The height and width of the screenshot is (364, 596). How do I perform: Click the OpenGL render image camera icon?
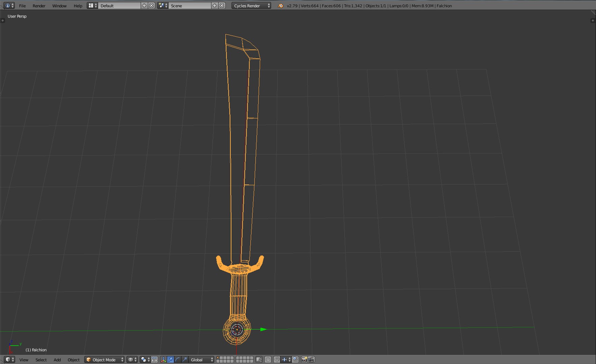[304, 360]
